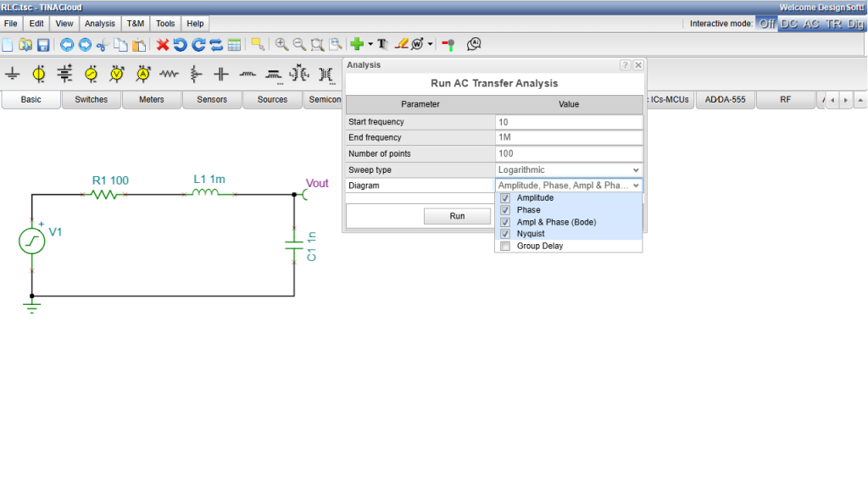The height and width of the screenshot is (488, 868).
Task: Collapse the Diagram dropdown list
Action: tap(569, 186)
